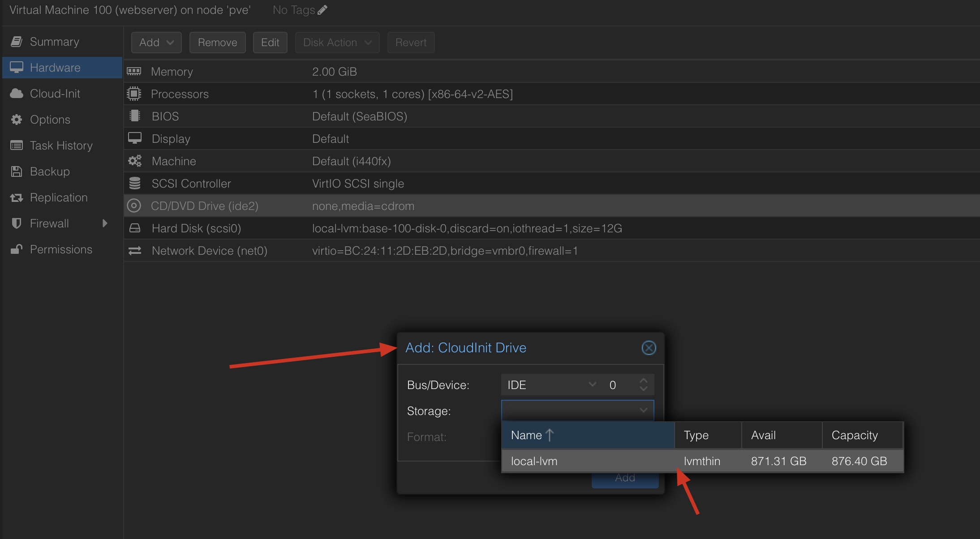The width and height of the screenshot is (980, 539).
Task: Select the Network Device (net0) row
Action: pyautogui.click(x=552, y=251)
